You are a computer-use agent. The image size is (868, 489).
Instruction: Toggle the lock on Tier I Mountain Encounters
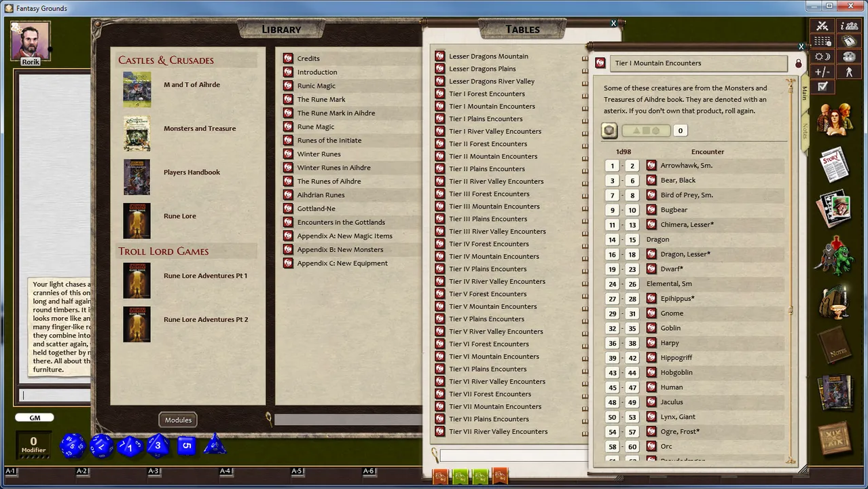point(798,63)
